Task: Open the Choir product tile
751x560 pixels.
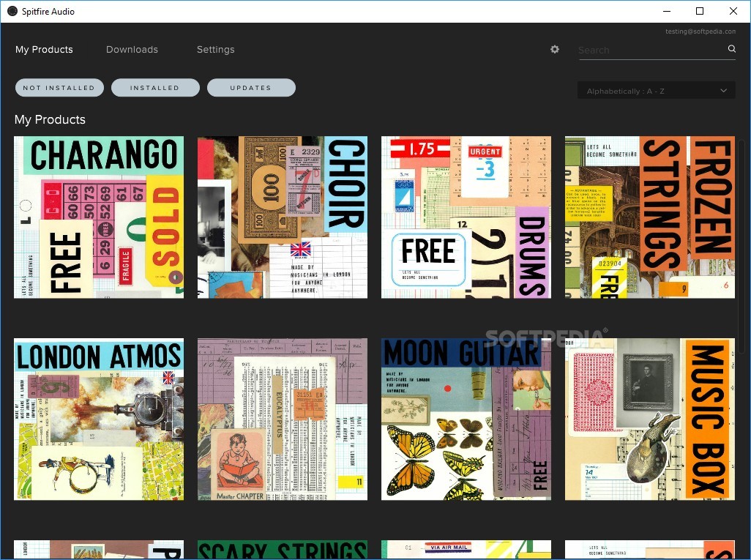Action: pos(283,217)
